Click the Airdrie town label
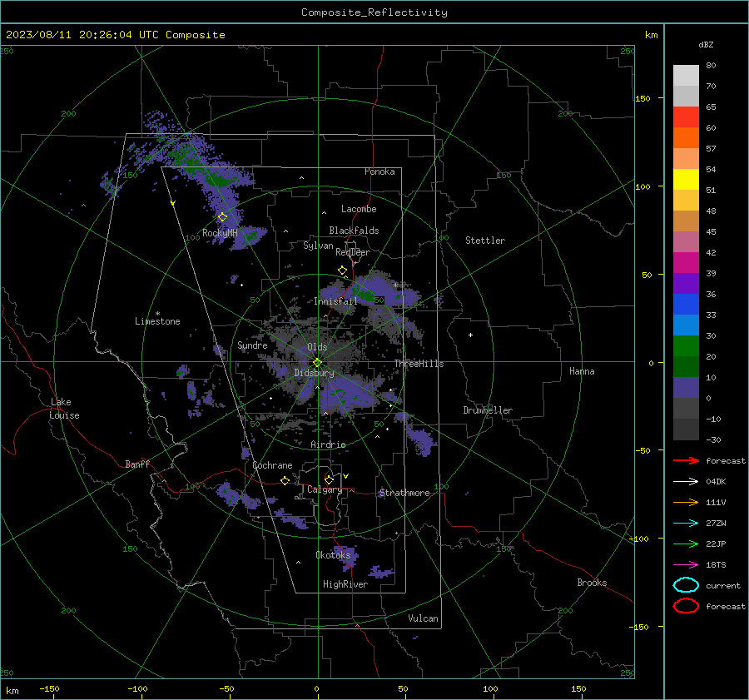Screen dimensions: 749x700 (x=328, y=444)
